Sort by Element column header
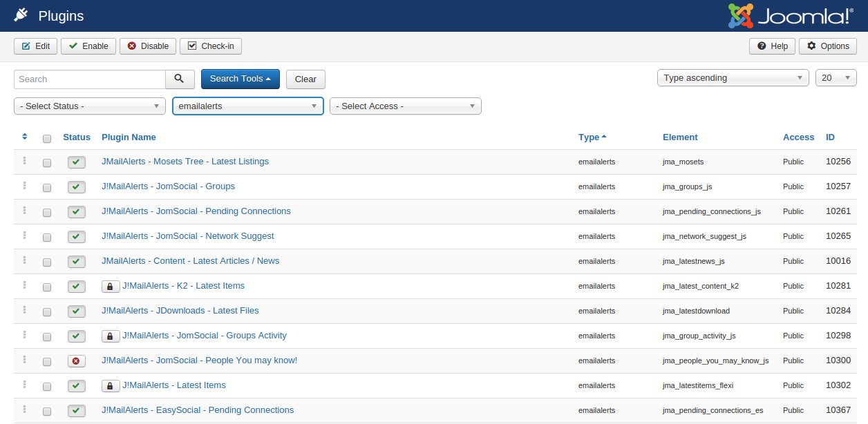Viewport: 868px width, 424px height. coord(680,137)
